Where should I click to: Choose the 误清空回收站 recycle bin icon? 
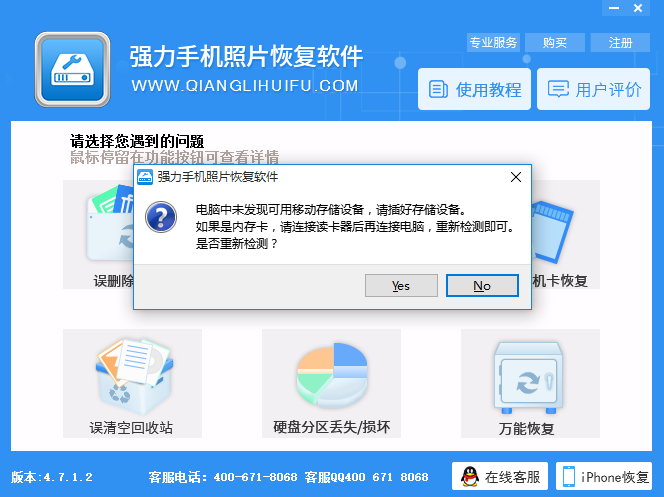[x=134, y=376]
